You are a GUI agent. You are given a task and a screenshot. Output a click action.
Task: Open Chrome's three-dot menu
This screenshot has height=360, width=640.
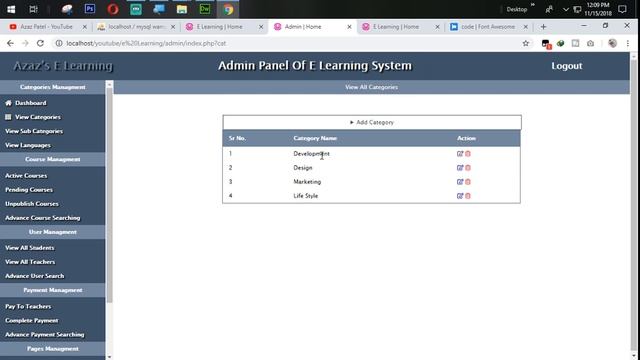628,43
